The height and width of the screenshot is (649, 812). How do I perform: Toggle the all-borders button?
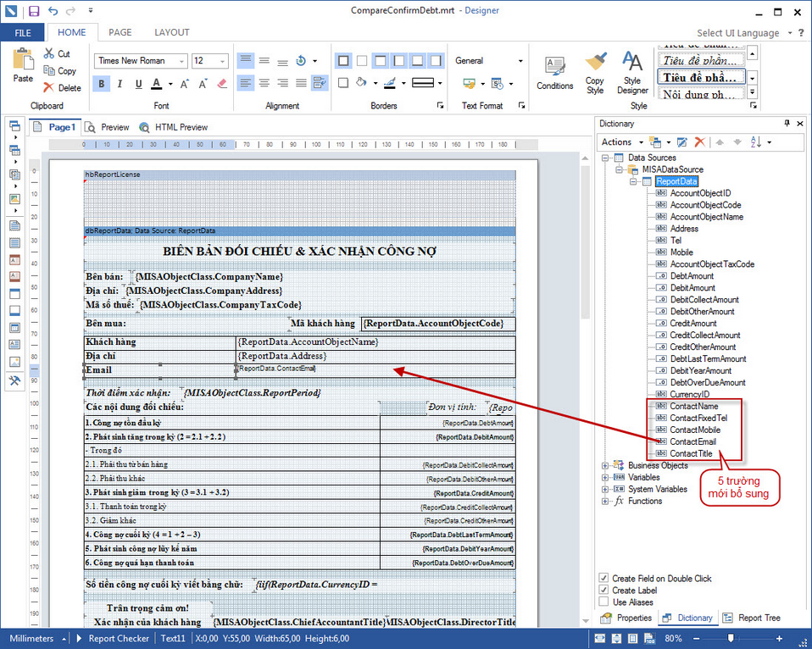(343, 61)
